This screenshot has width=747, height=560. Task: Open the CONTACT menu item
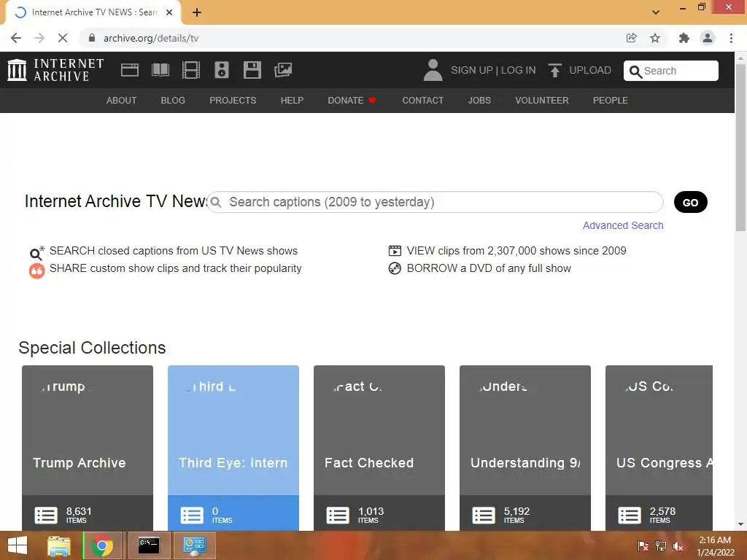pyautogui.click(x=422, y=101)
